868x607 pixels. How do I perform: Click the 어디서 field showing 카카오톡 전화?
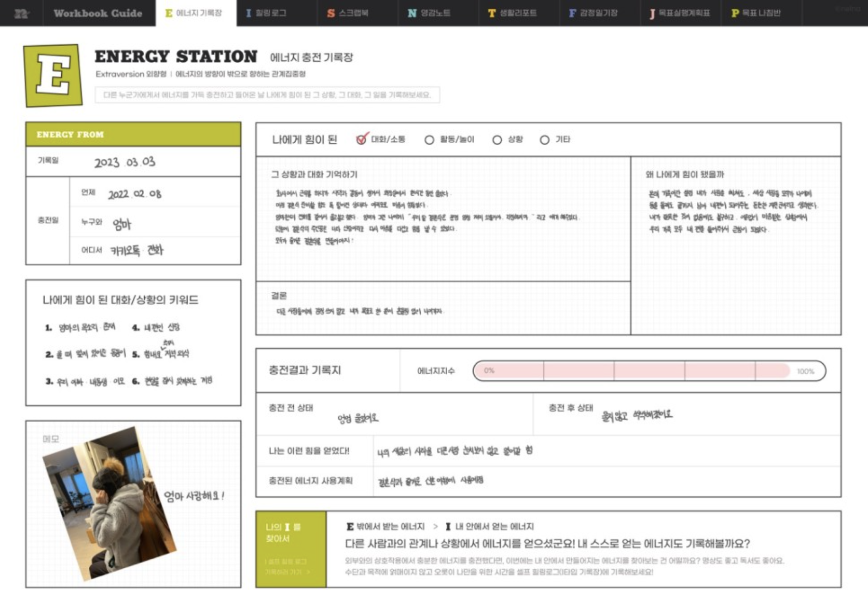tap(154, 251)
